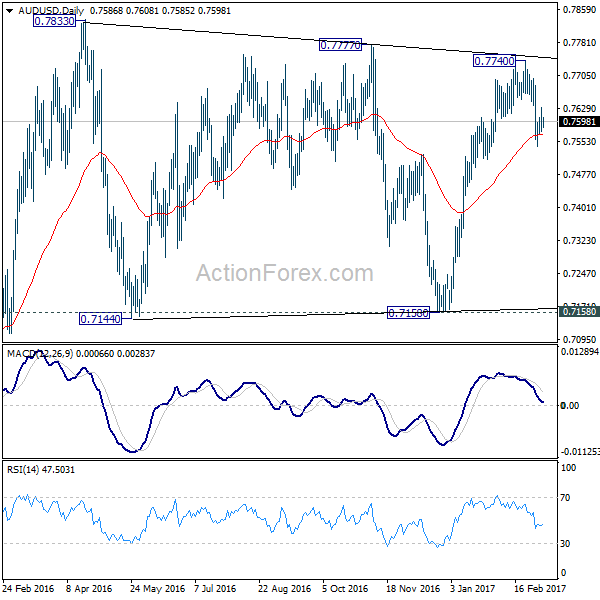Click the 24 May 2016 date label

click(157, 588)
